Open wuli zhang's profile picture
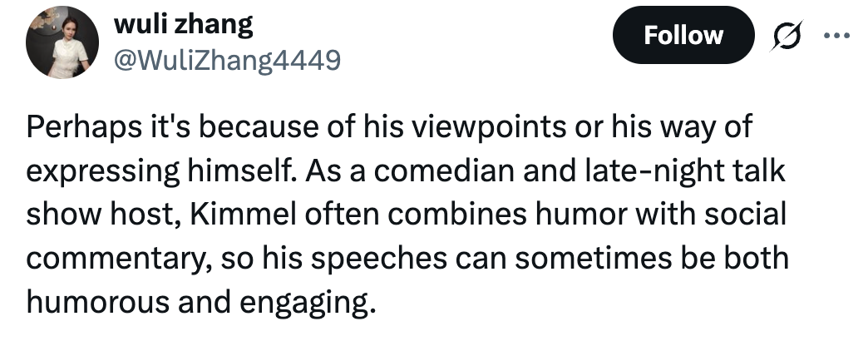The image size is (868, 341). 57,47
